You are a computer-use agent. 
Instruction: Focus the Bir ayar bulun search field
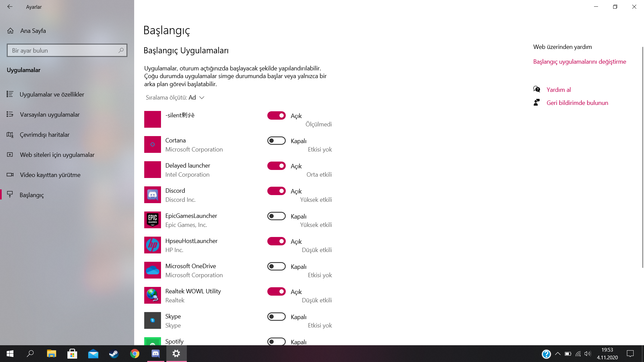click(67, 50)
